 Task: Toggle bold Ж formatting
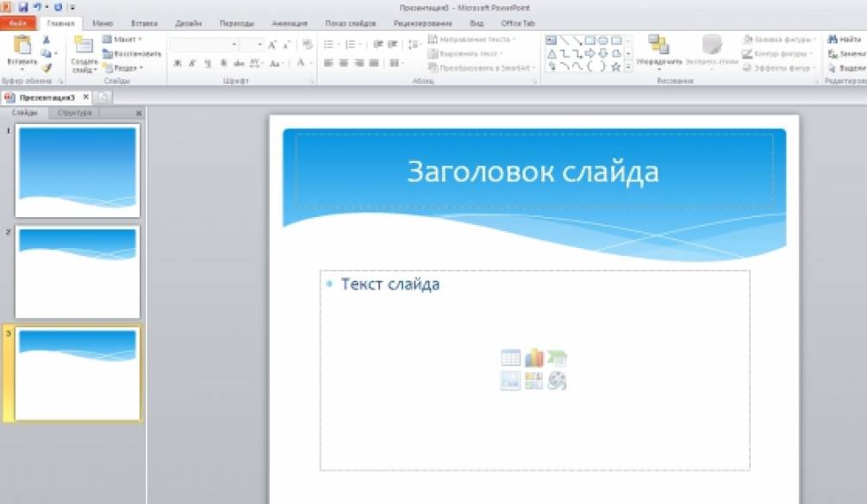(178, 63)
